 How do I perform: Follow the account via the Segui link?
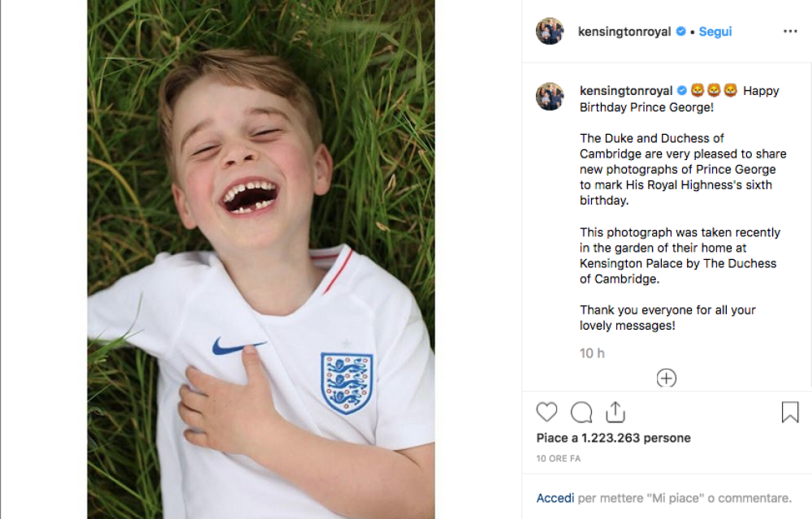coord(715,32)
